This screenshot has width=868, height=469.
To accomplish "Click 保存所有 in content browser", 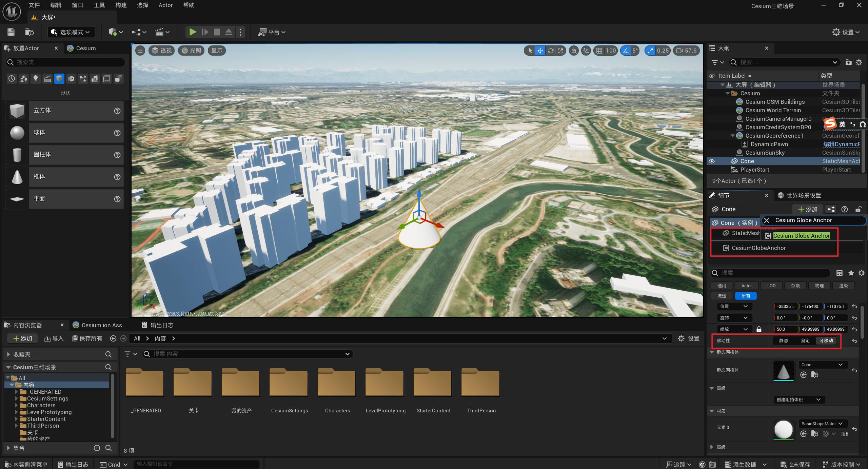I will (x=87, y=338).
